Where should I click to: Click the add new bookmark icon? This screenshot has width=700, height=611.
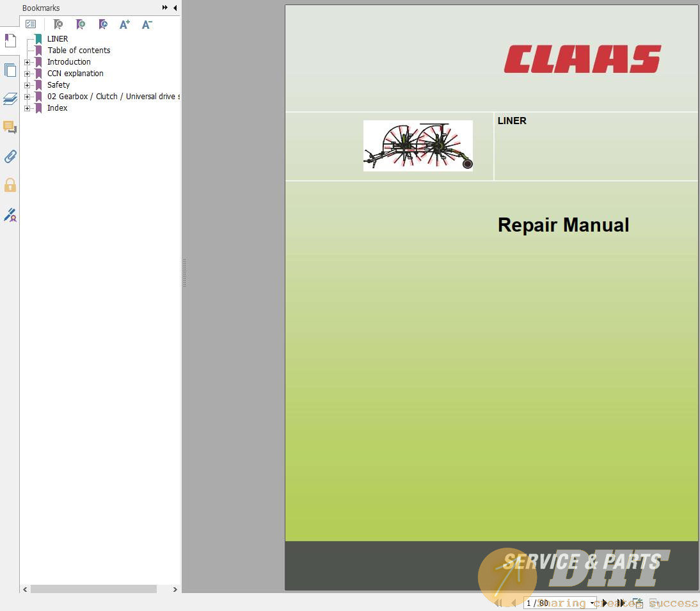point(81,24)
